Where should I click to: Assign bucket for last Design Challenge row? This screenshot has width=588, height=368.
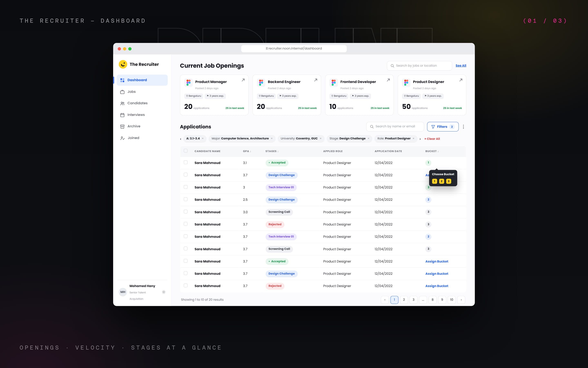437,274
